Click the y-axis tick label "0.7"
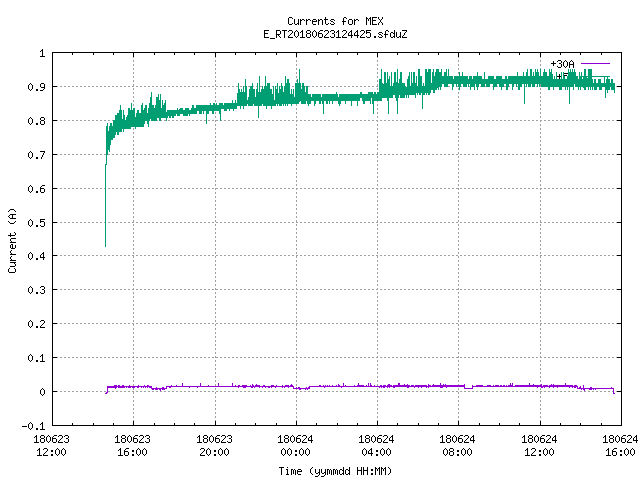This screenshot has width=640, height=480. 36,155
